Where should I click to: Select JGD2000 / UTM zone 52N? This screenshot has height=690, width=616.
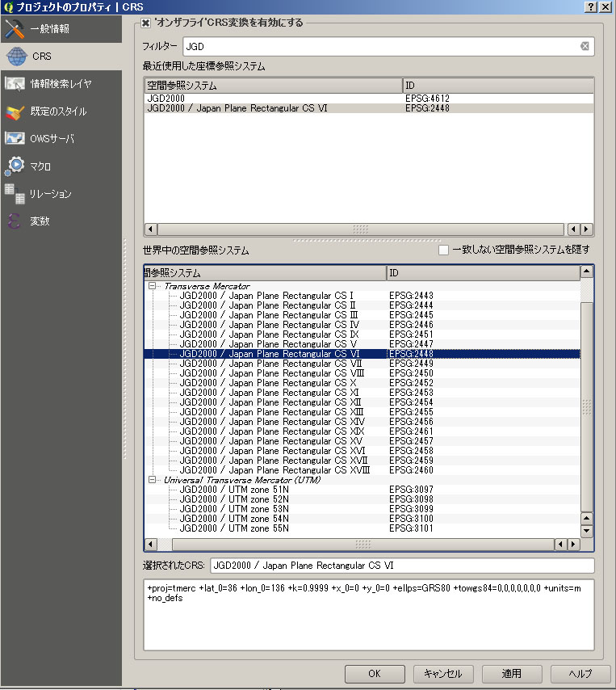(x=234, y=499)
